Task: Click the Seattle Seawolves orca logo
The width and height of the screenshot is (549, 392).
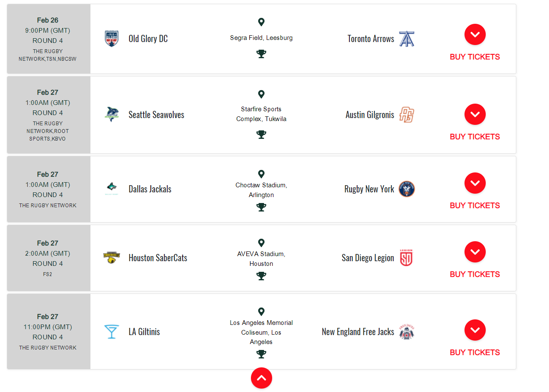Action: click(x=112, y=115)
